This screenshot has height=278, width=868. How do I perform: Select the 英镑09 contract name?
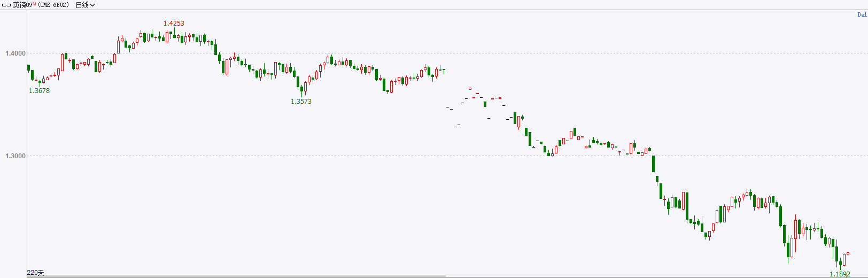pos(22,5)
